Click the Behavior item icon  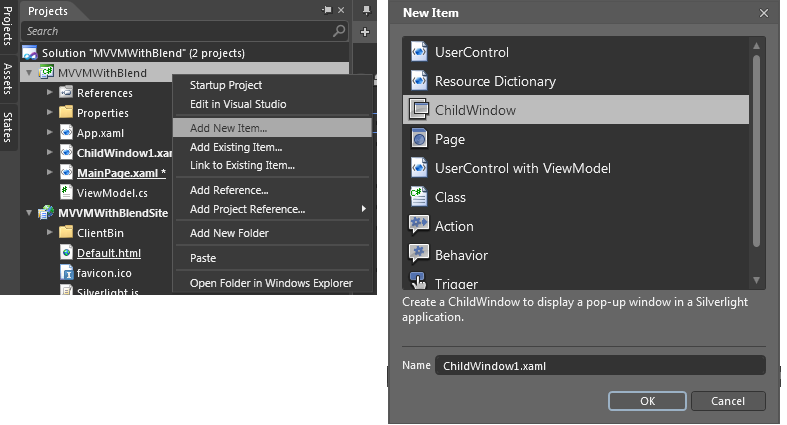click(x=419, y=254)
